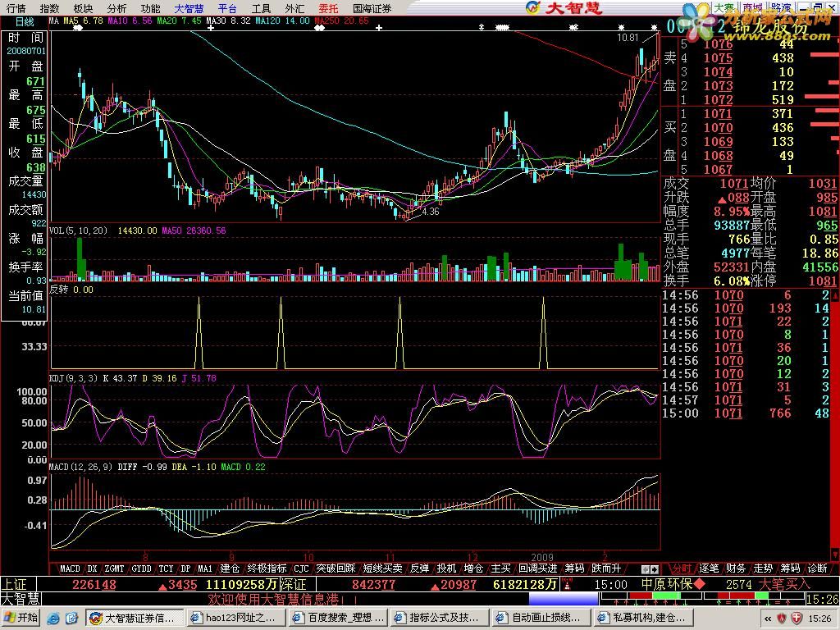
Task: Open the 自动画止损线 taskbar window
Action: 541,618
